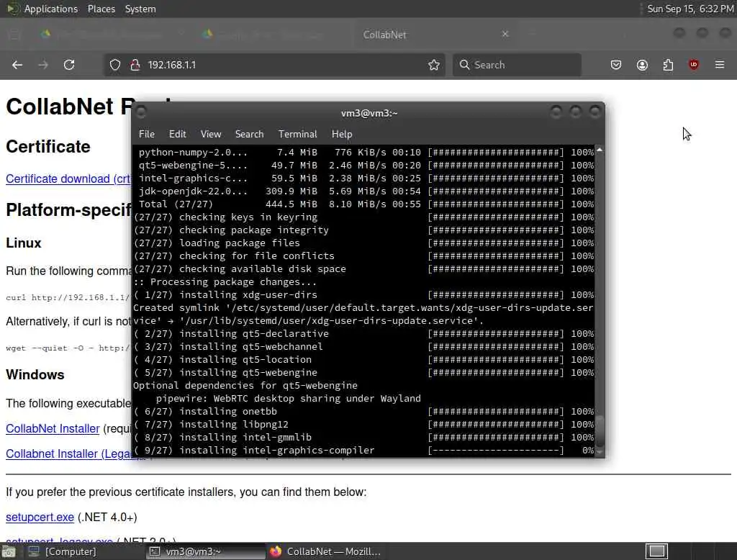Click the clock showing Sun Sep 15, 6:32 PM

click(690, 9)
